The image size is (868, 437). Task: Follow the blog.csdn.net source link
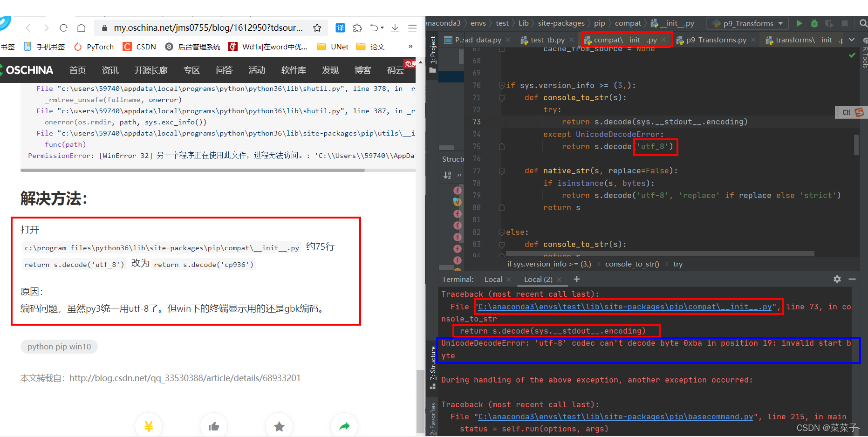click(x=185, y=378)
